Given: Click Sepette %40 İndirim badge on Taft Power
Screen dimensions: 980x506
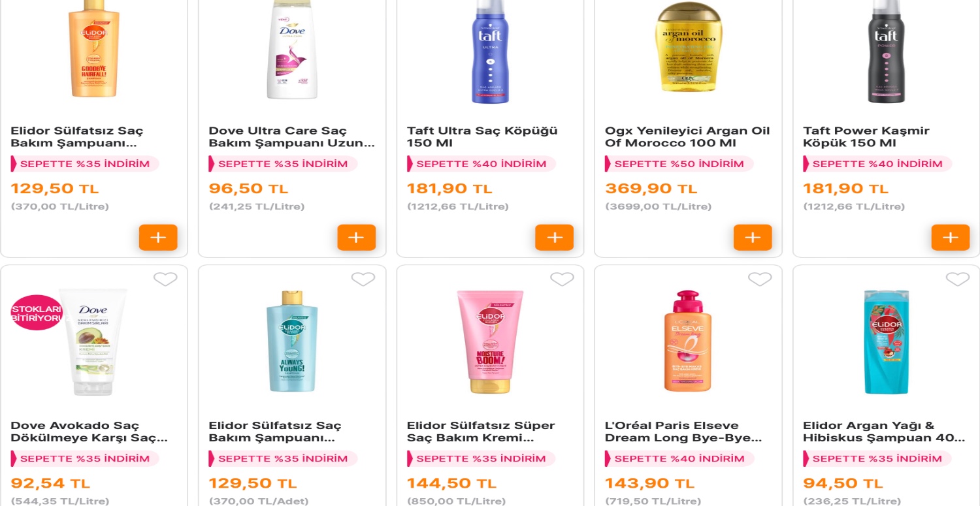Looking at the screenshot, I should click(877, 164).
